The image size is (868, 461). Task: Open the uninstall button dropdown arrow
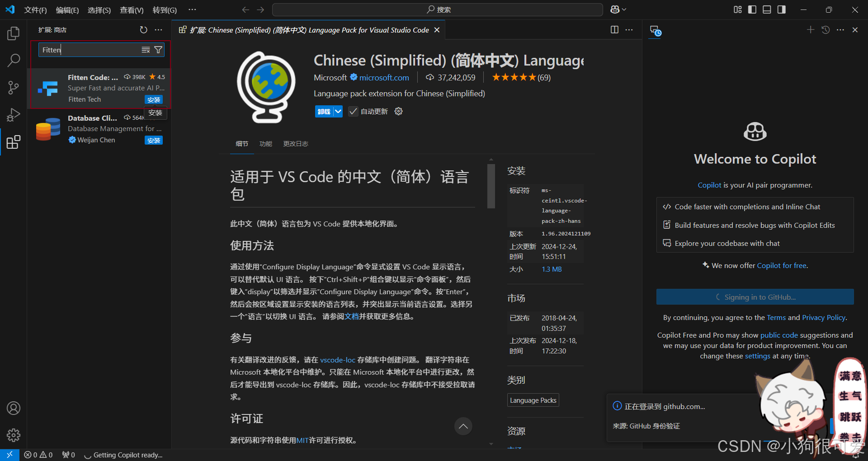(x=338, y=112)
